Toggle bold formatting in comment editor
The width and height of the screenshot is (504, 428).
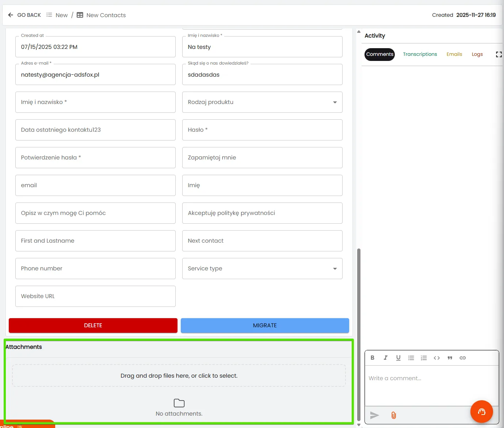pos(373,358)
